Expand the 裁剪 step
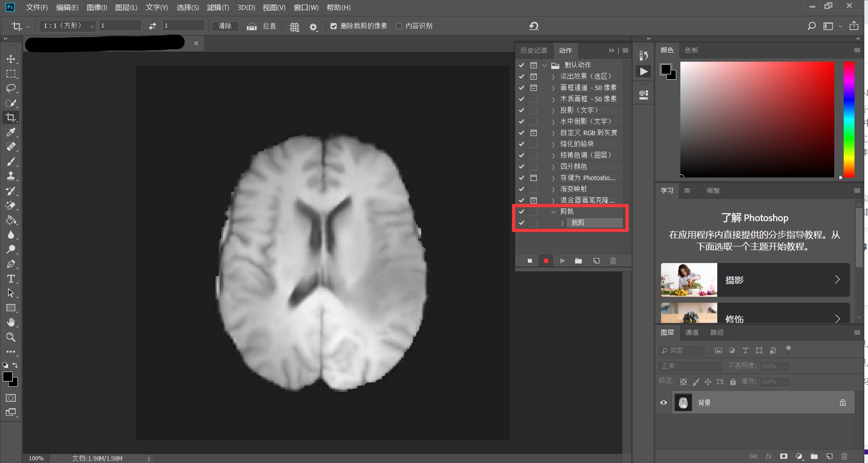Image resolution: width=868 pixels, height=463 pixels. tap(562, 223)
